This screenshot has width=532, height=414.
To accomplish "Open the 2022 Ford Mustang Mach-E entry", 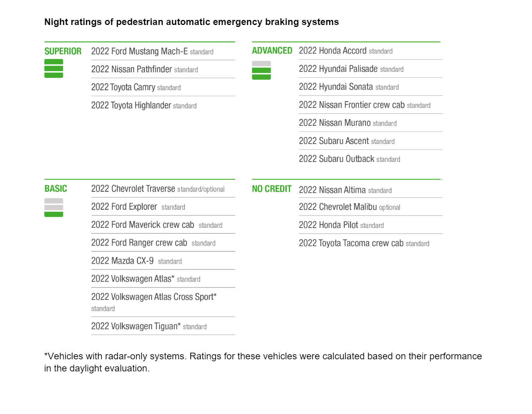I will coord(152,52).
